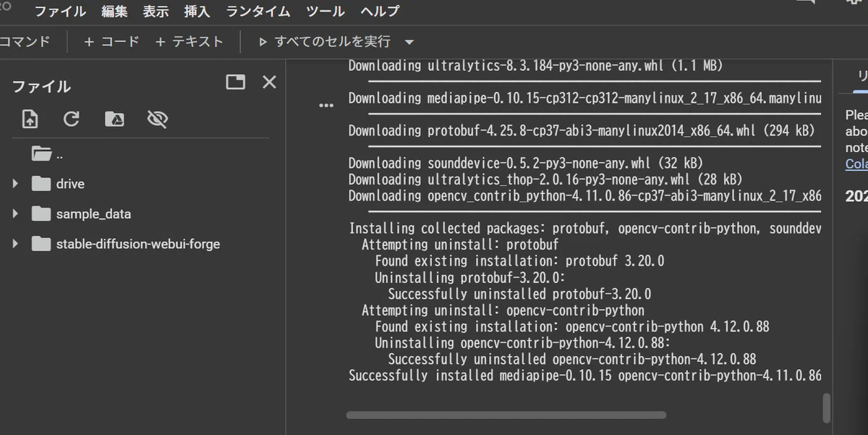Screen dimensions: 868x435
Task: Expand the sample_data folder
Action: coord(15,214)
